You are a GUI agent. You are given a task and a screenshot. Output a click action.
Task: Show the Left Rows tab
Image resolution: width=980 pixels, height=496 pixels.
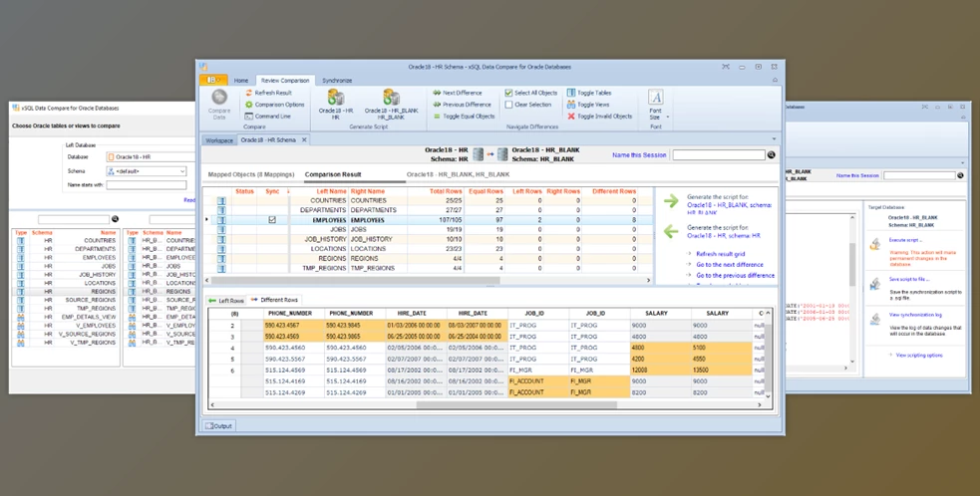click(x=227, y=301)
